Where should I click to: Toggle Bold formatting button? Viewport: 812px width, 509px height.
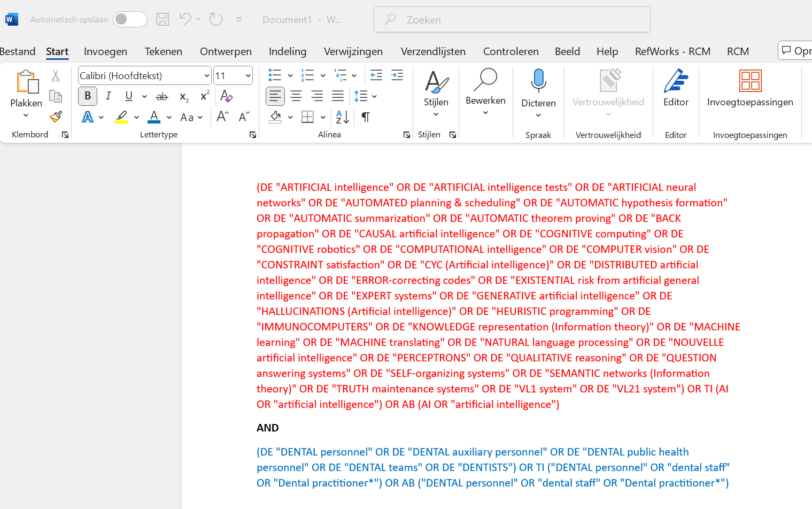coord(88,96)
